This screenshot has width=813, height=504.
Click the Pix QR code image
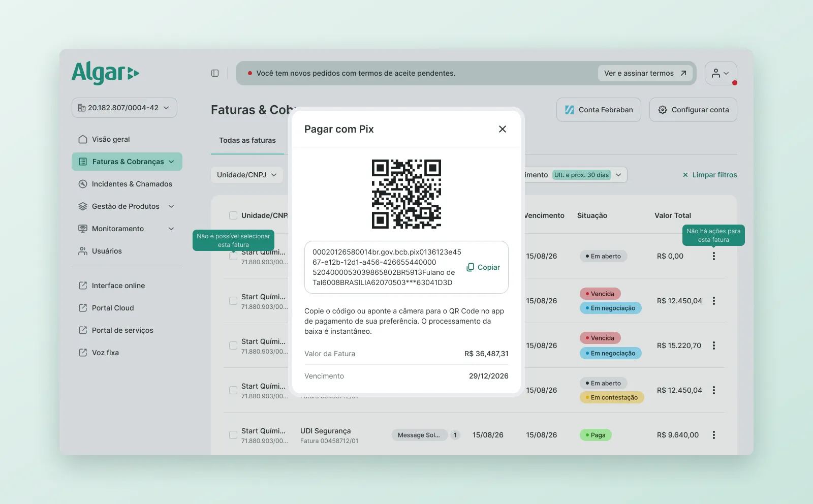coord(407,194)
